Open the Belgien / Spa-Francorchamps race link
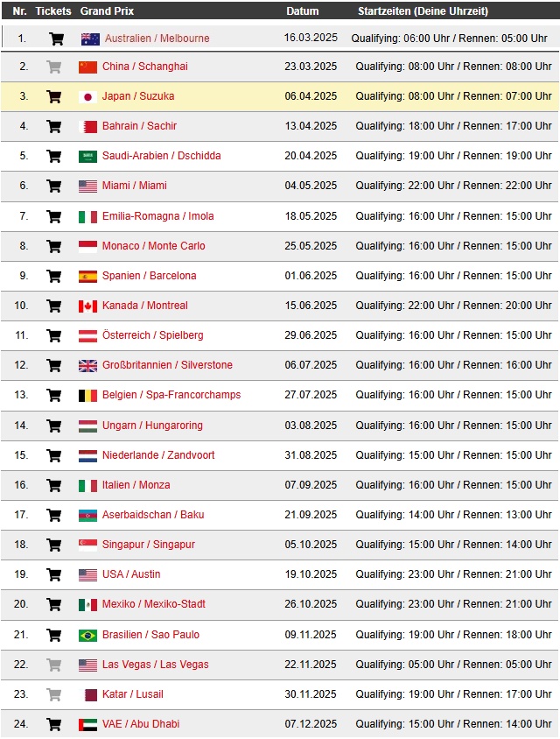 click(x=171, y=395)
